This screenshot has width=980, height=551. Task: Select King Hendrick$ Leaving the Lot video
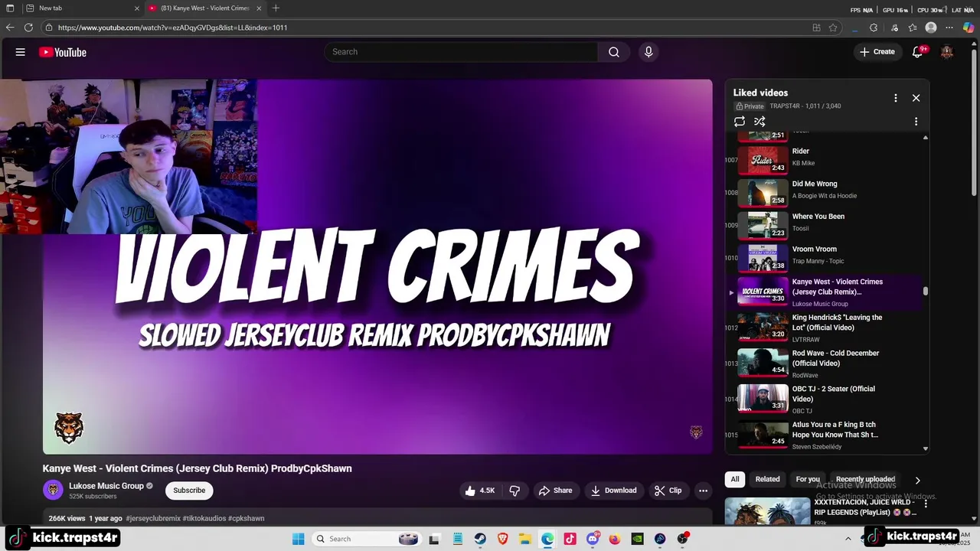825,328
